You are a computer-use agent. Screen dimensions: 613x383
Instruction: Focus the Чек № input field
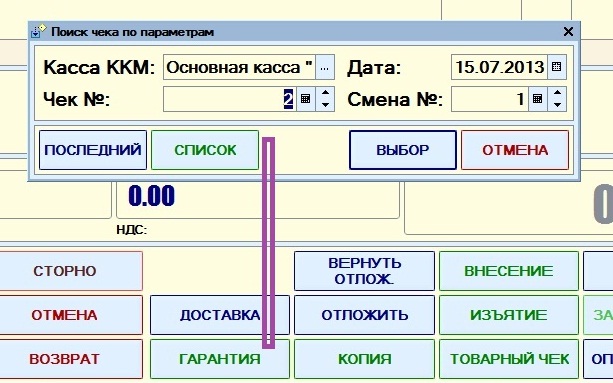pos(230,99)
